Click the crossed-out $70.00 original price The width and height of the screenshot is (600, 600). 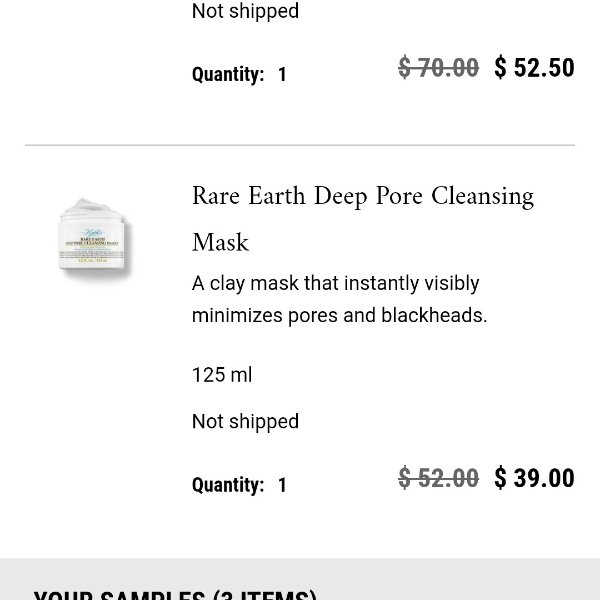[x=438, y=68]
